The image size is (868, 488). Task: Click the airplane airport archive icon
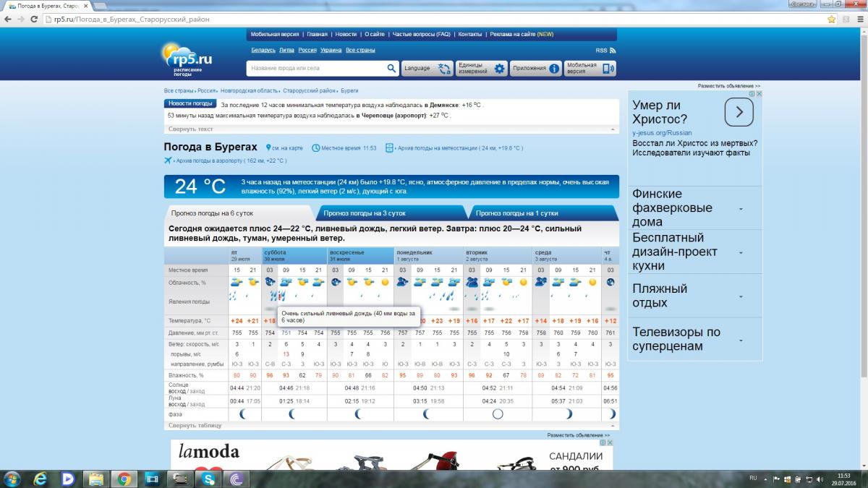tap(168, 160)
